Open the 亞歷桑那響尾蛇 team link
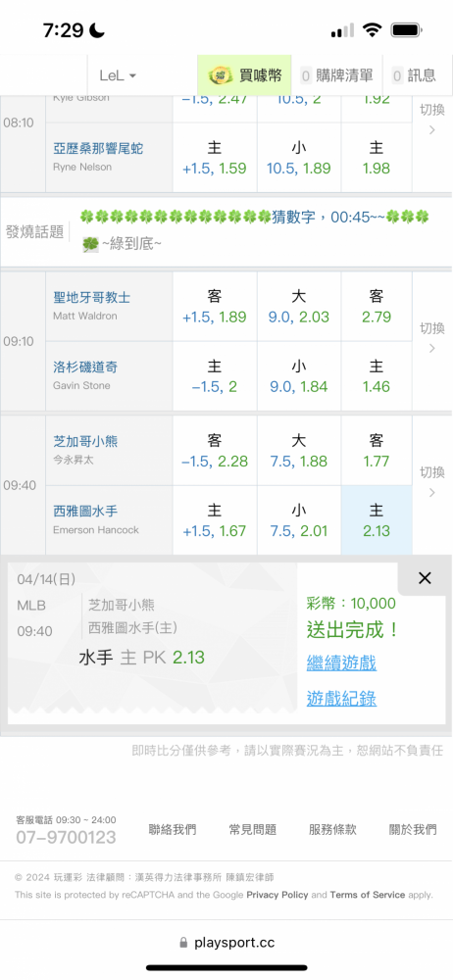Screen dimensions: 453x980 click(x=98, y=148)
